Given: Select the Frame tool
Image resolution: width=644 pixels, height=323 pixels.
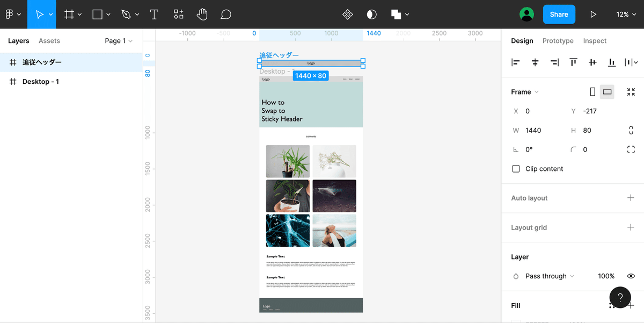Looking at the screenshot, I should coord(69,15).
